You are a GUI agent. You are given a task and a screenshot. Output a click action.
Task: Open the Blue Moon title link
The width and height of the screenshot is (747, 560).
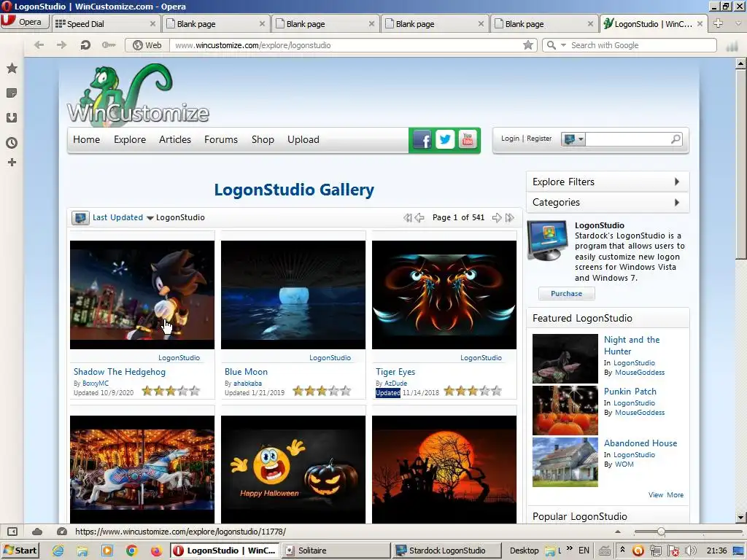[246, 372]
